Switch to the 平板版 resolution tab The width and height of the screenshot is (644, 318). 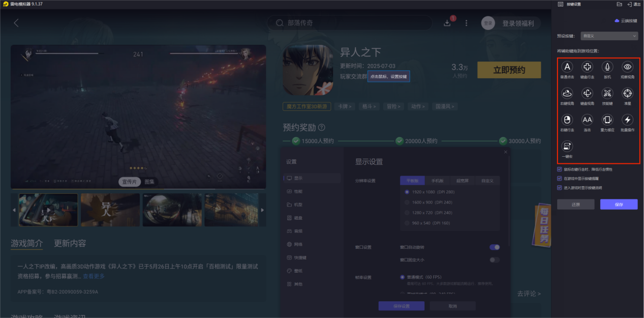(x=412, y=181)
